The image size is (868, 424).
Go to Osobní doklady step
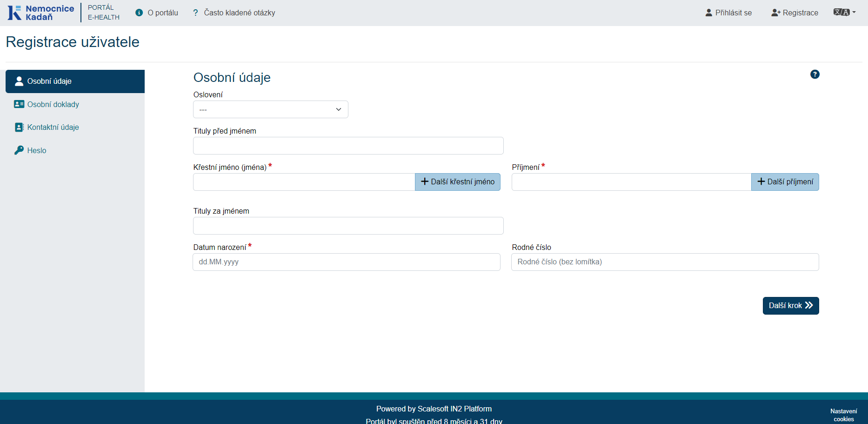(x=75, y=104)
